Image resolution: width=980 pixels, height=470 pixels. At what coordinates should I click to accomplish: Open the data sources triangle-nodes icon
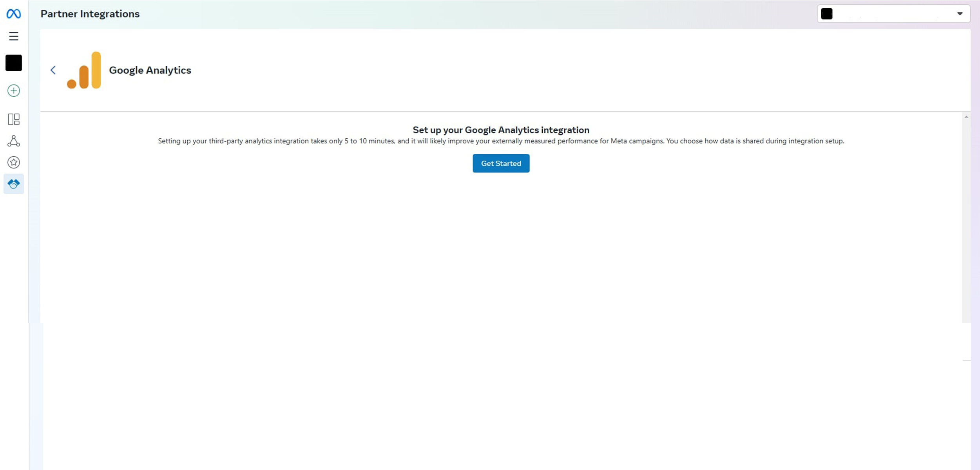tap(14, 141)
